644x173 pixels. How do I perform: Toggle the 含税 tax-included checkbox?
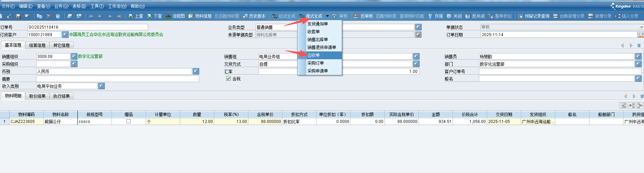click(228, 79)
